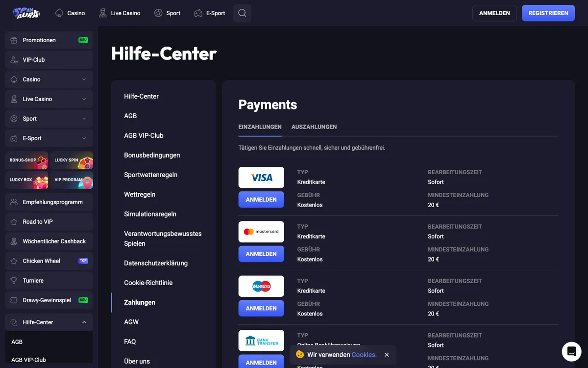Switch to the Einzahlungen tab
Viewport: 588px width, 368px height.
click(260, 127)
